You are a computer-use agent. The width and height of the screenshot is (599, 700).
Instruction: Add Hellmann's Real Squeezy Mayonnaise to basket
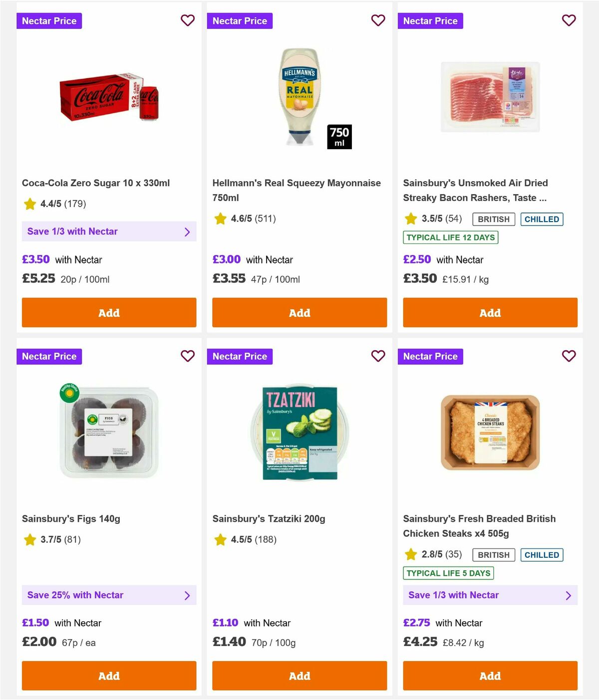(299, 313)
